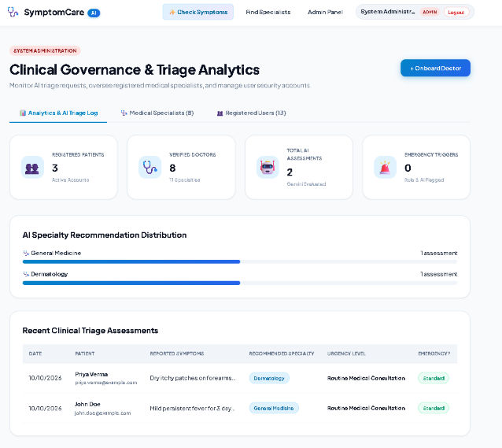502x448 pixels.
Task: Click the URGENCY LEVEL column header
Action: coord(346,354)
